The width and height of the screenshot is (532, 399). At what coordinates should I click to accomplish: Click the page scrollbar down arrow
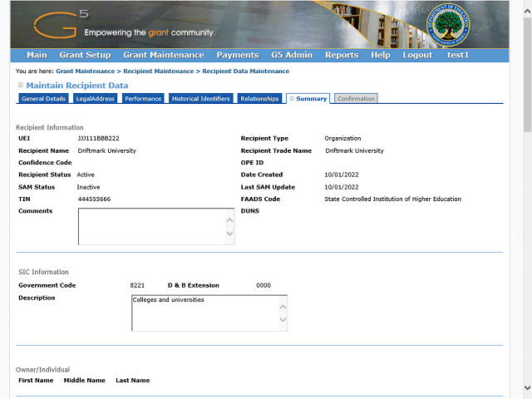(x=527, y=388)
